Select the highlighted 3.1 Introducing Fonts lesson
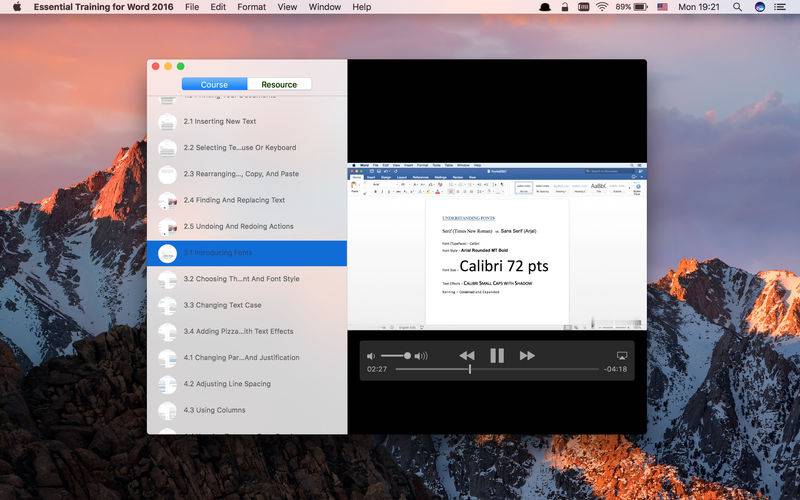Screen dimensions: 800x500 click(x=247, y=253)
